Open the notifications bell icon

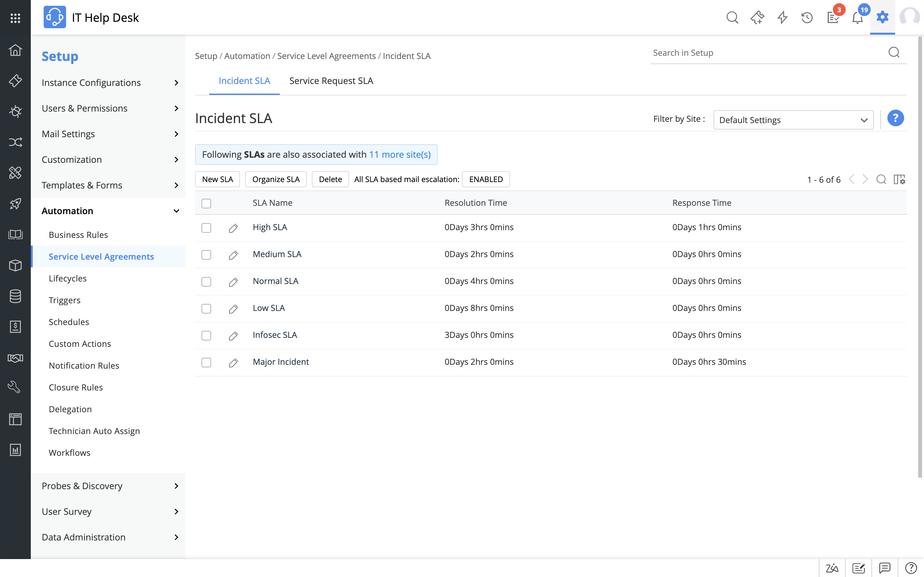click(x=857, y=18)
